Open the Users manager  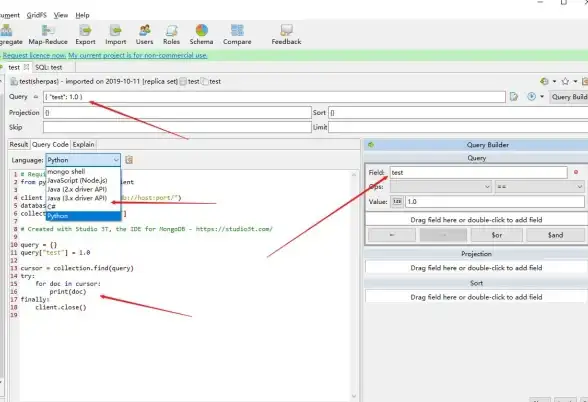point(144,34)
